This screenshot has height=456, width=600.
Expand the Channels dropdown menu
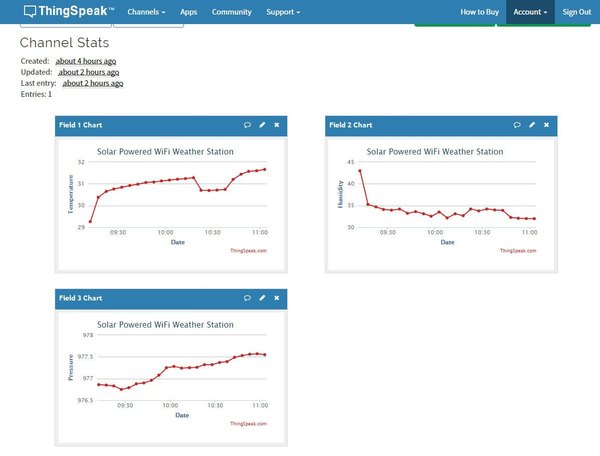click(146, 12)
